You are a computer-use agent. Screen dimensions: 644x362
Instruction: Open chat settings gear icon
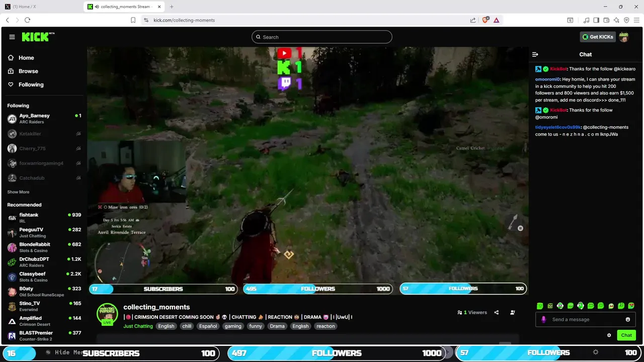(x=609, y=335)
